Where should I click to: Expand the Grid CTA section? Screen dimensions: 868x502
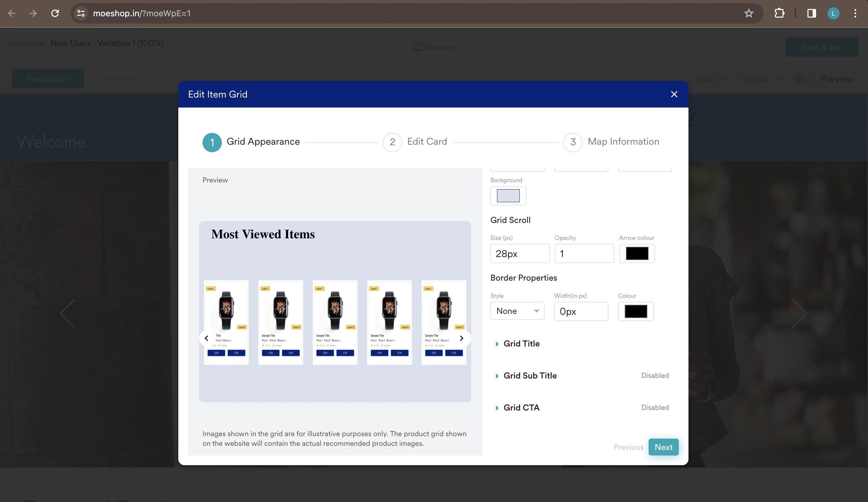click(521, 408)
